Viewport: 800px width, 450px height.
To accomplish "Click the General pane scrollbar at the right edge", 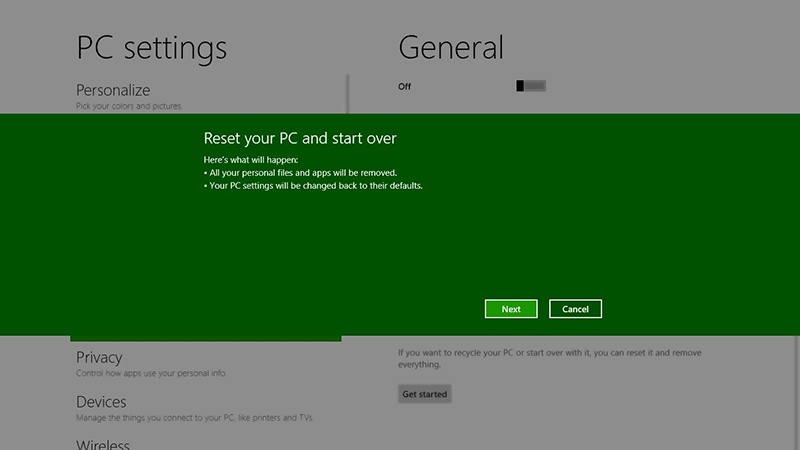I will (796, 393).
